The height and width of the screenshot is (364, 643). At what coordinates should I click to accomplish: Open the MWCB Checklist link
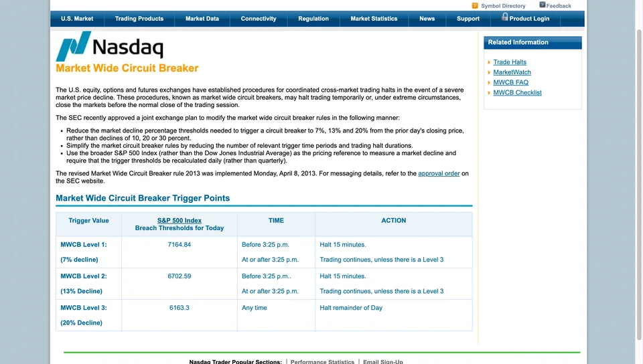[518, 93]
